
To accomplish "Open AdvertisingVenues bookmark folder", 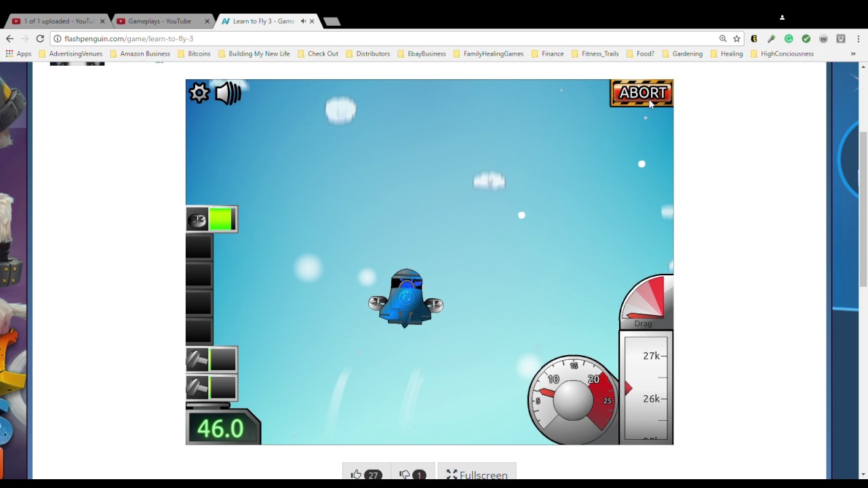I will [x=71, y=54].
